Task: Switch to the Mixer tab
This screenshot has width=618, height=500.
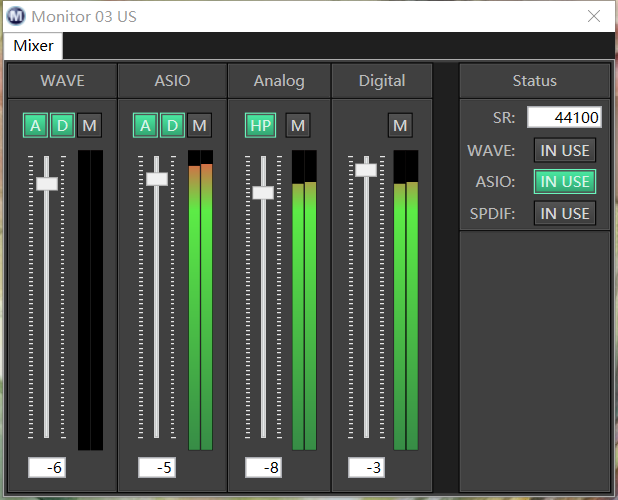Action: coord(33,46)
